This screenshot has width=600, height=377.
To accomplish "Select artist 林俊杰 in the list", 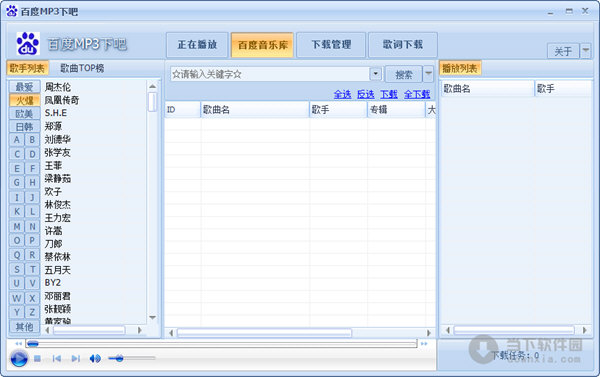I will [58, 205].
